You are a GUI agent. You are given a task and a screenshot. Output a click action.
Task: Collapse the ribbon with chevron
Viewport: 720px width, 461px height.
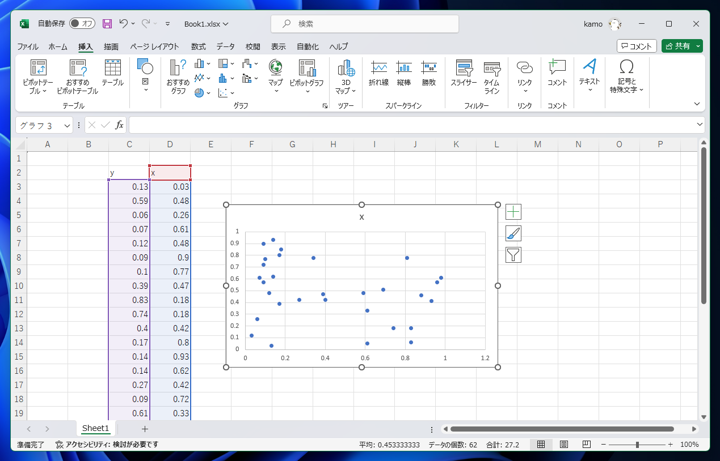pos(697,104)
